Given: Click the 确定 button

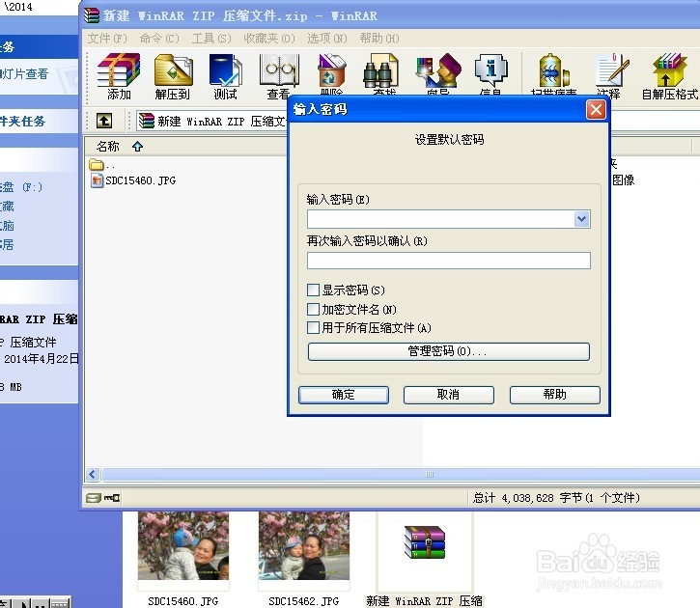Looking at the screenshot, I should click(344, 395).
